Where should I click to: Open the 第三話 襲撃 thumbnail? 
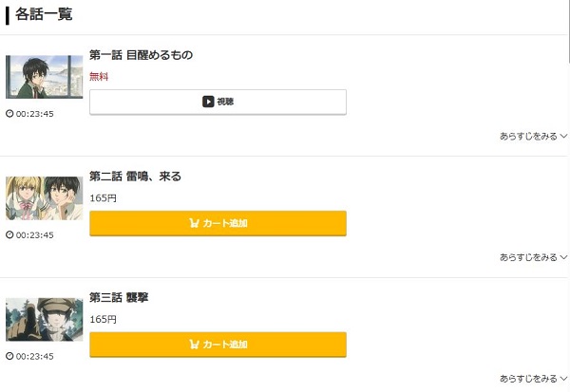coord(44,320)
